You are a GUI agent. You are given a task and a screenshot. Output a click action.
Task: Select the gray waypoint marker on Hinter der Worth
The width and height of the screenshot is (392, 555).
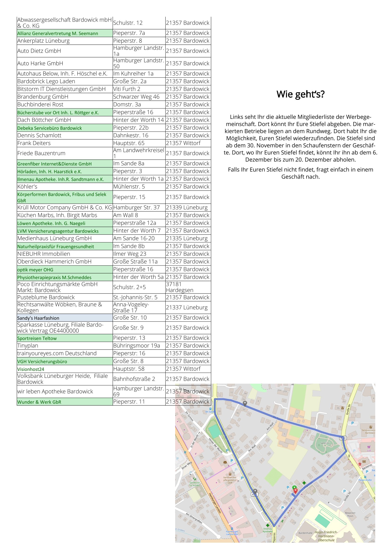[x=255, y=491]
